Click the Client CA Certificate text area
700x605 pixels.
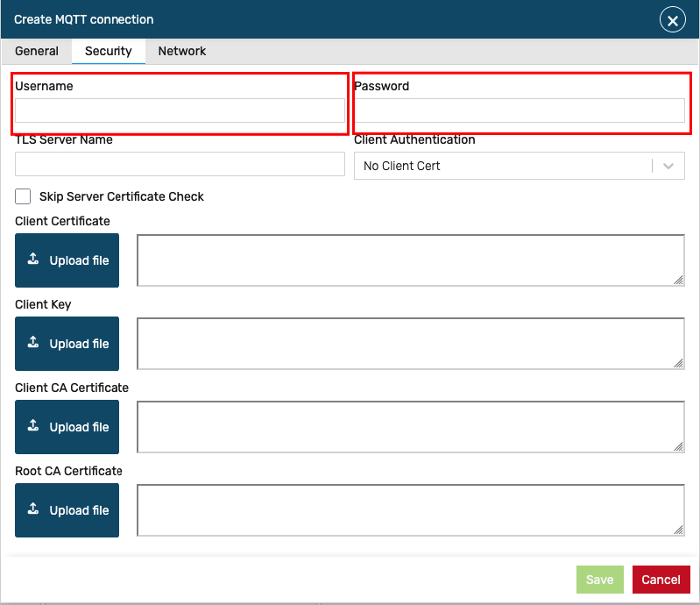tap(411, 427)
